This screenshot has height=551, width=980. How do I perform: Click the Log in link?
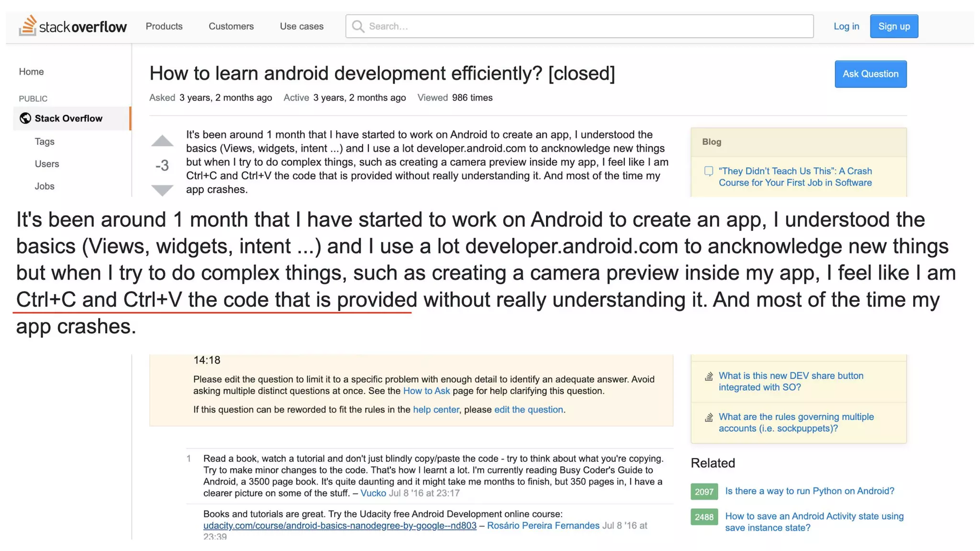(846, 26)
